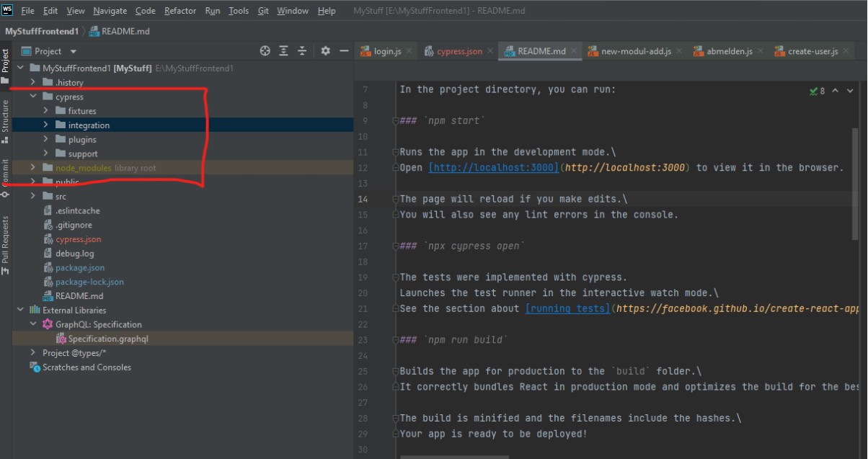Expand the plugins folder
Screen dimensions: 868x459
click(x=46, y=140)
